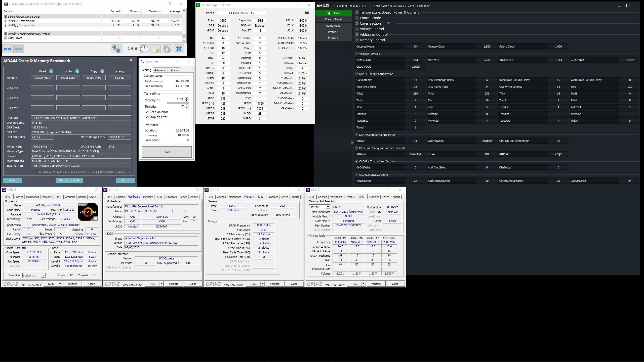The image size is (644, 362).
Task: Click info icon next to AIDA64 Copy
Action: (102, 71)
